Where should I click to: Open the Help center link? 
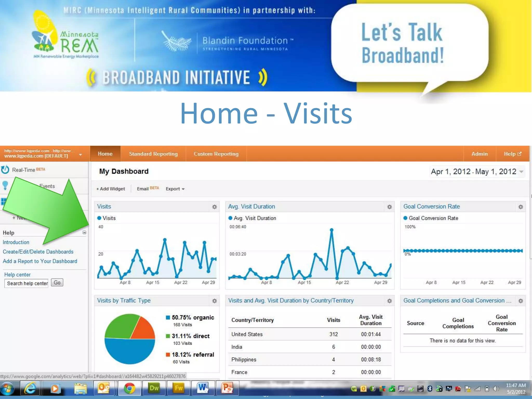tap(17, 275)
